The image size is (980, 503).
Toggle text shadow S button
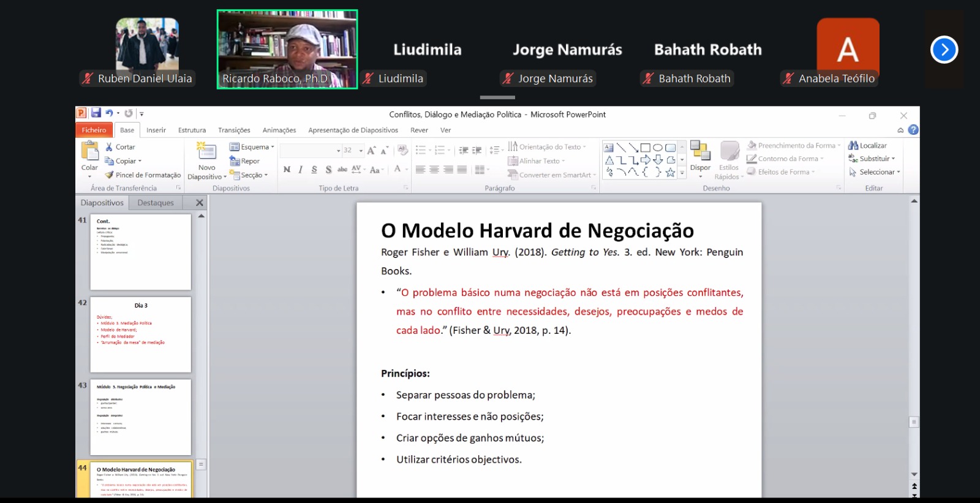pos(328,170)
